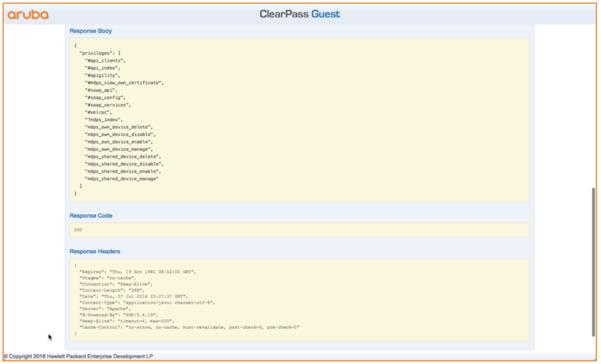Click the "Connection" Keep-Alive header line
The height and width of the screenshot is (364, 601).
pos(116,284)
